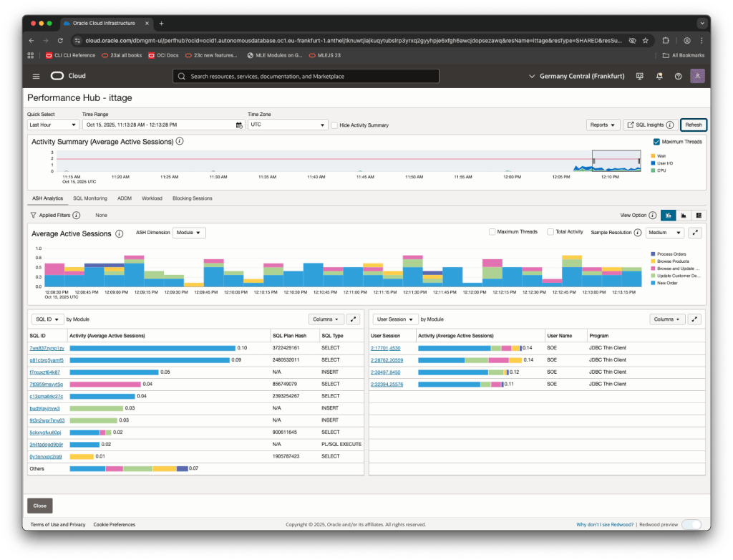The width and height of the screenshot is (733, 560).
Task: Open SQL ID 7ws837zynp1zv link
Action: pos(47,348)
